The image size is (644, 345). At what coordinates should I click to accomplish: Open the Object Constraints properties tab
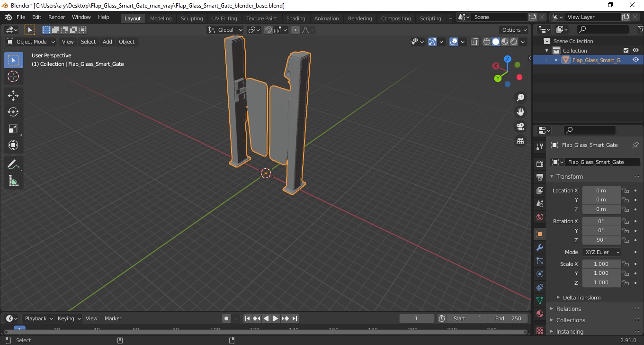pyautogui.click(x=540, y=287)
